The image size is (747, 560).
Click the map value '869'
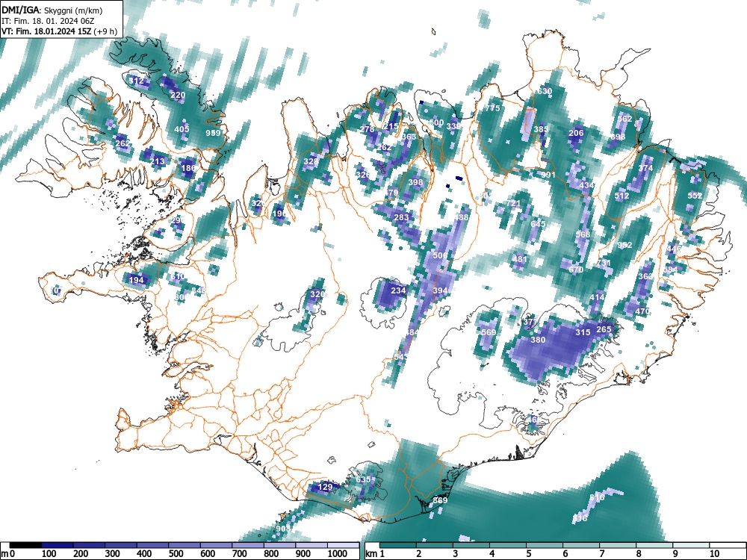(x=440, y=500)
